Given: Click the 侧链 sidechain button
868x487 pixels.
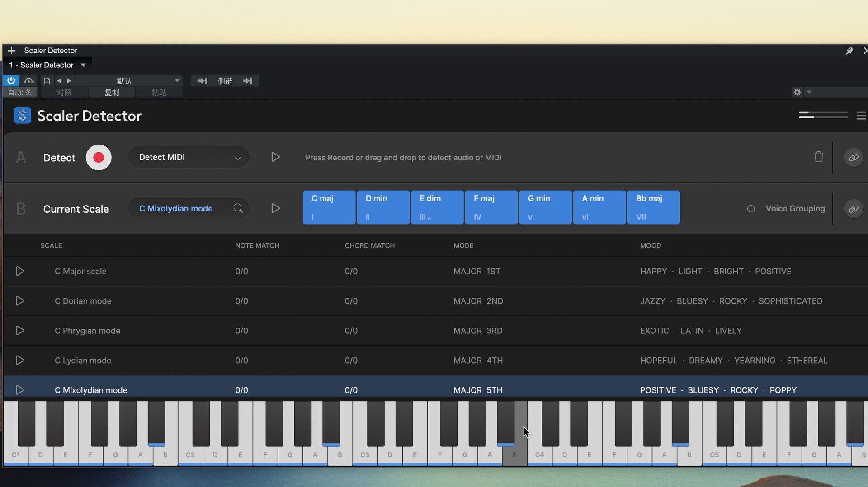Looking at the screenshot, I should pos(225,80).
